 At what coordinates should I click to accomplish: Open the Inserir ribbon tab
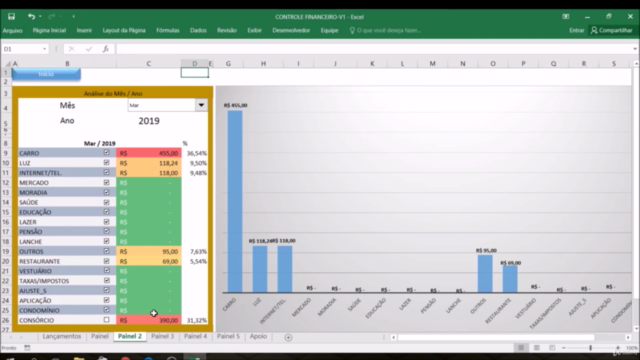(x=84, y=30)
